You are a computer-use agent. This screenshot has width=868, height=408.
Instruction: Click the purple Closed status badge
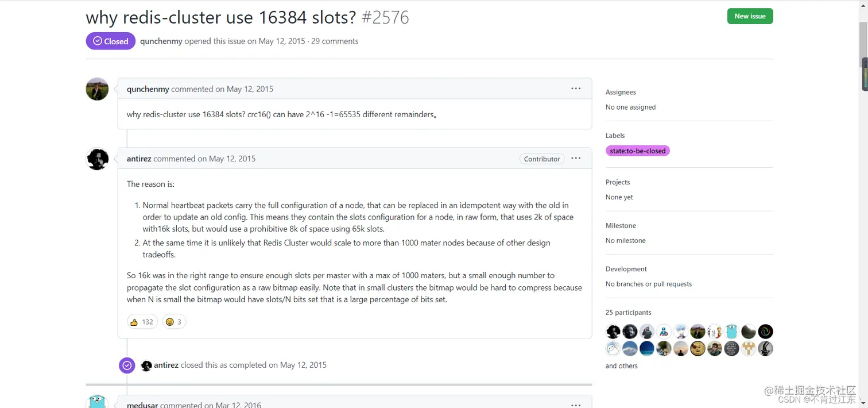tap(111, 41)
